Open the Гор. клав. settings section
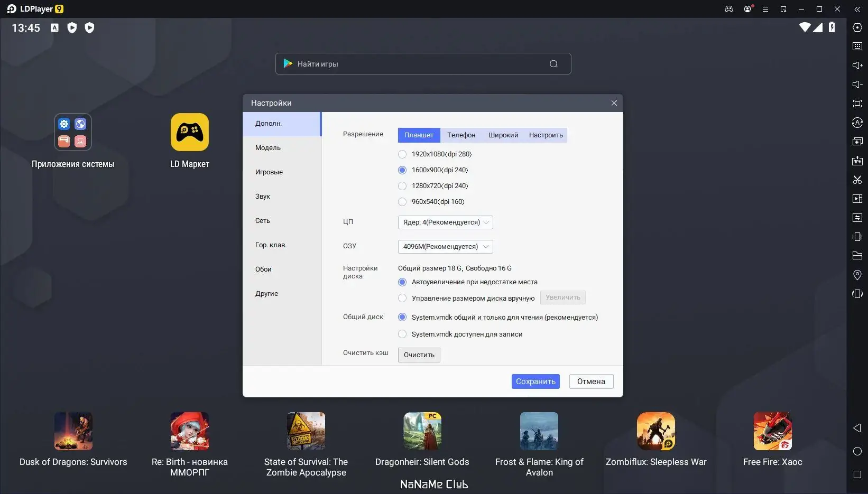Viewport: 868px width, 494px height. tap(282, 245)
